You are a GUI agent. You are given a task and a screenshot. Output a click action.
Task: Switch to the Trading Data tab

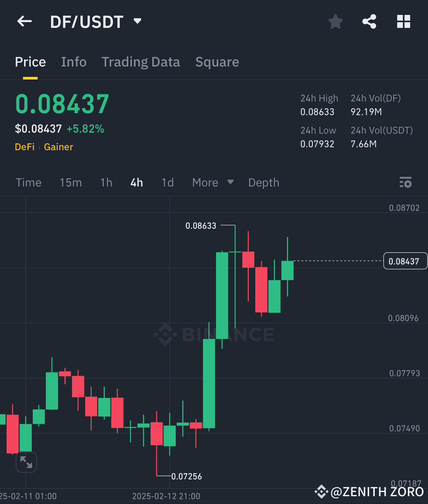coord(141,62)
